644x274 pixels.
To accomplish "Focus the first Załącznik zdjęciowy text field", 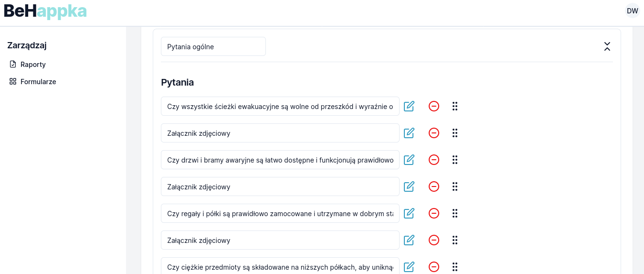I will [x=280, y=133].
